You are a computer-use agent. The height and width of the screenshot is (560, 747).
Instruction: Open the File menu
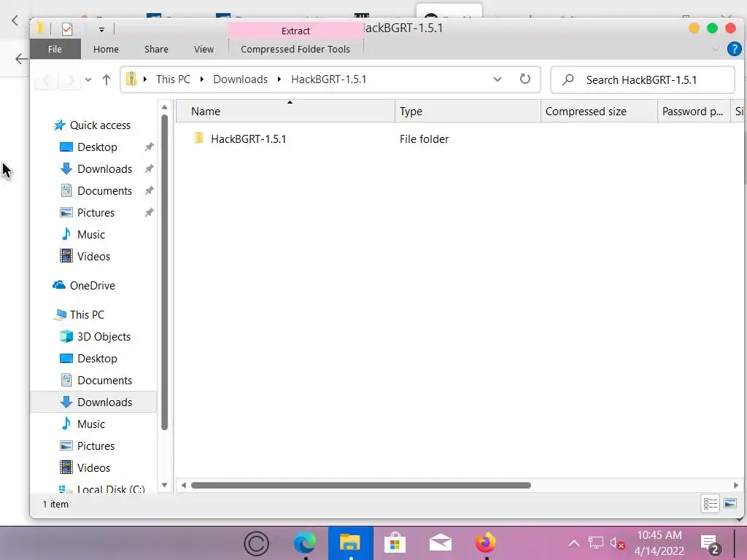(55, 49)
